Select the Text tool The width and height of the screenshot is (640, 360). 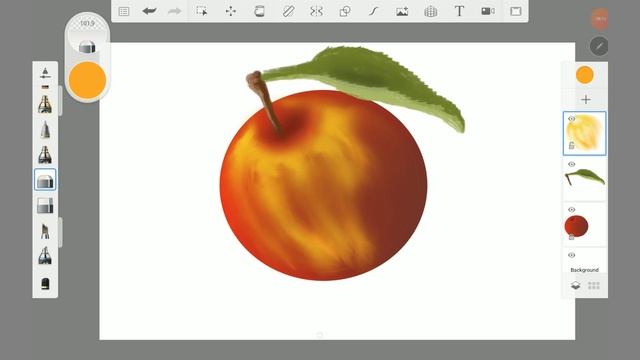tap(459, 11)
